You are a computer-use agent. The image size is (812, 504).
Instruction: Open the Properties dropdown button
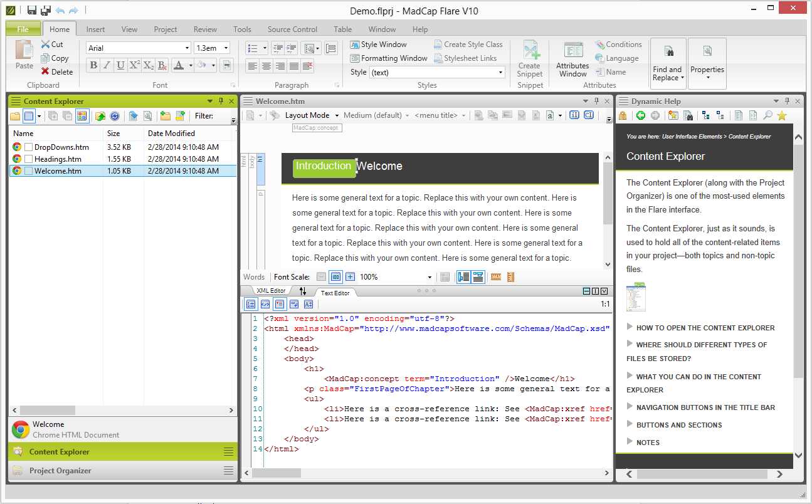pyautogui.click(x=707, y=63)
